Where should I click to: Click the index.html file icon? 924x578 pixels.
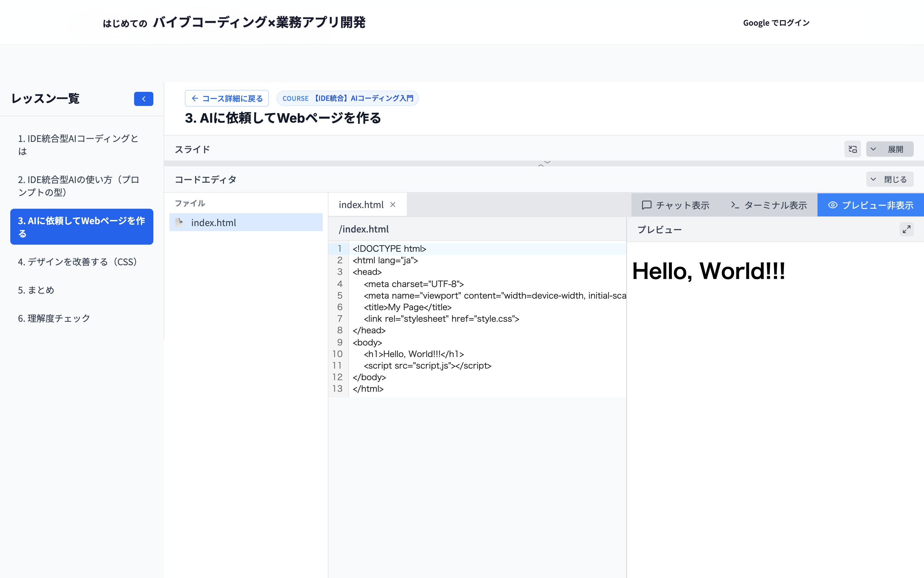pyautogui.click(x=179, y=223)
